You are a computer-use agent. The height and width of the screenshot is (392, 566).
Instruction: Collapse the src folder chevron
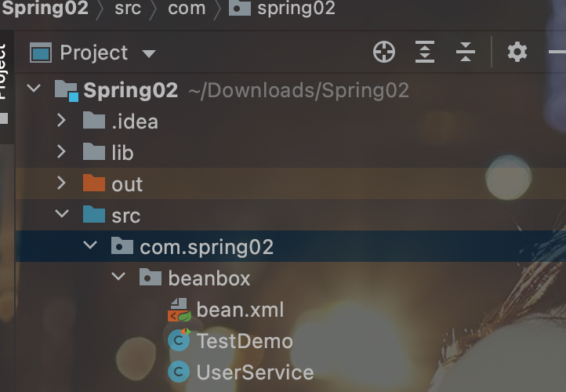coord(62,214)
